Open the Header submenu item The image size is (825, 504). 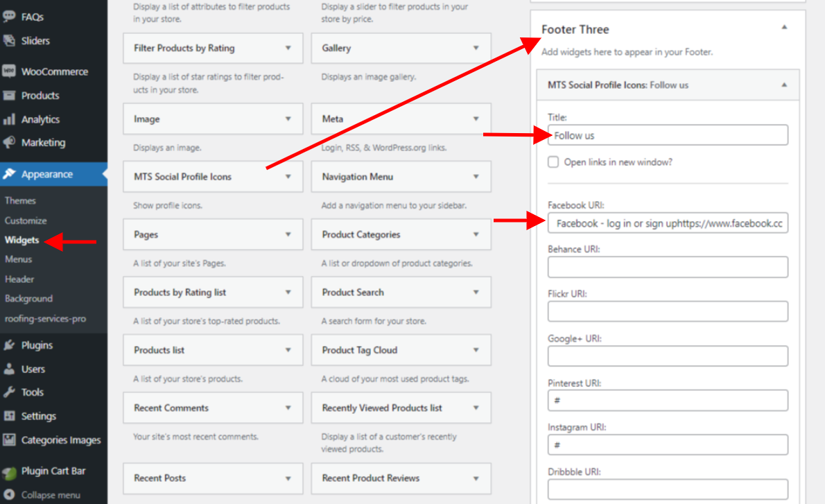coord(19,279)
